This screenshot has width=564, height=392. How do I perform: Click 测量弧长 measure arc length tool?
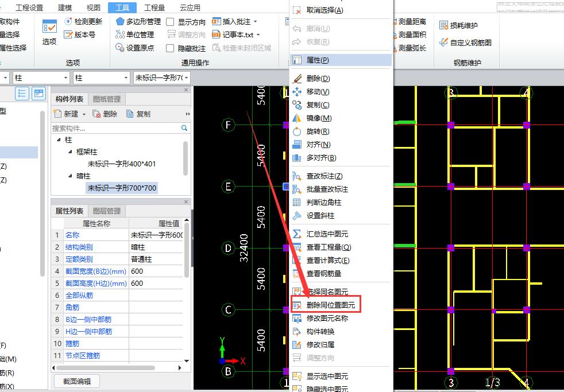pyautogui.click(x=411, y=48)
